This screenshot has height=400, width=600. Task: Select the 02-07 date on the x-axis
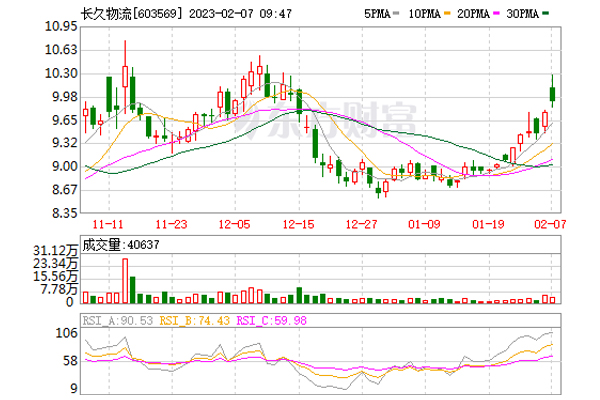point(549,225)
